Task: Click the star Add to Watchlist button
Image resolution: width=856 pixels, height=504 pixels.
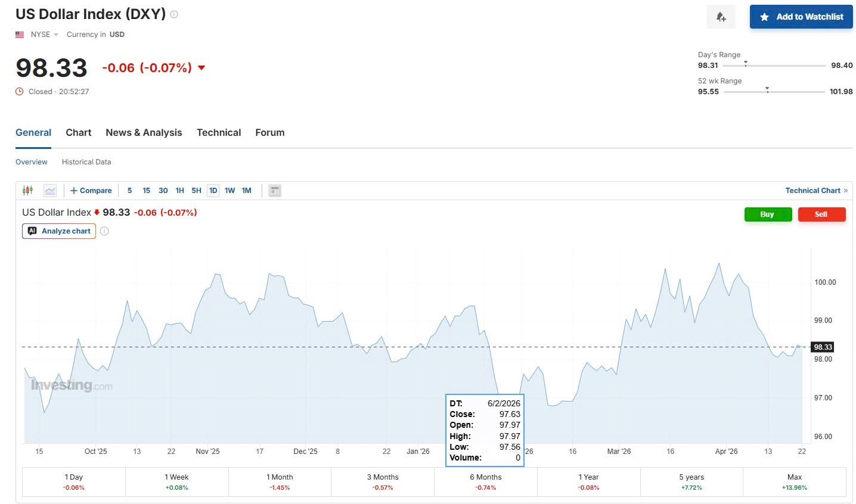Action: point(801,17)
